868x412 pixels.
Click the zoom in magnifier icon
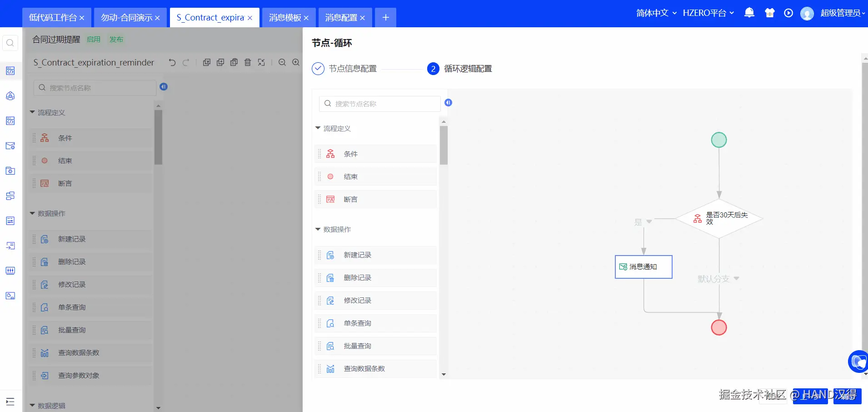(x=296, y=62)
